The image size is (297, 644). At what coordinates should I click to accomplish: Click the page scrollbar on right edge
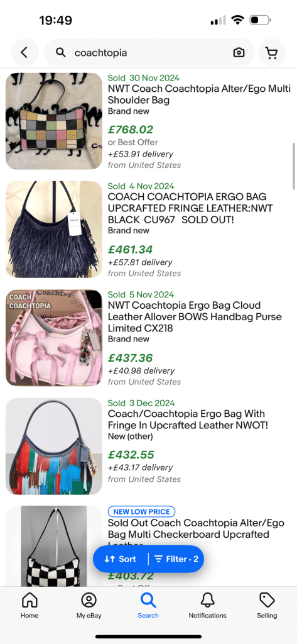point(294,165)
